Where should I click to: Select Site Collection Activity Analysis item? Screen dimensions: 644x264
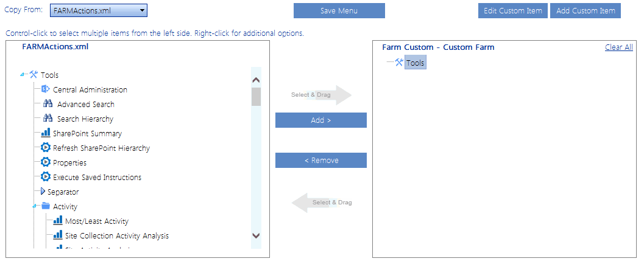pos(116,235)
